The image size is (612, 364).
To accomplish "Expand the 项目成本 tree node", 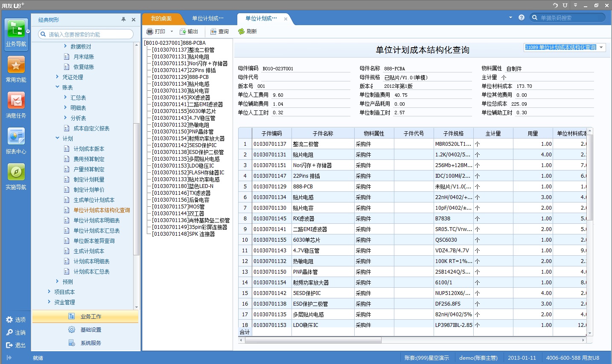I will click(x=49, y=292).
